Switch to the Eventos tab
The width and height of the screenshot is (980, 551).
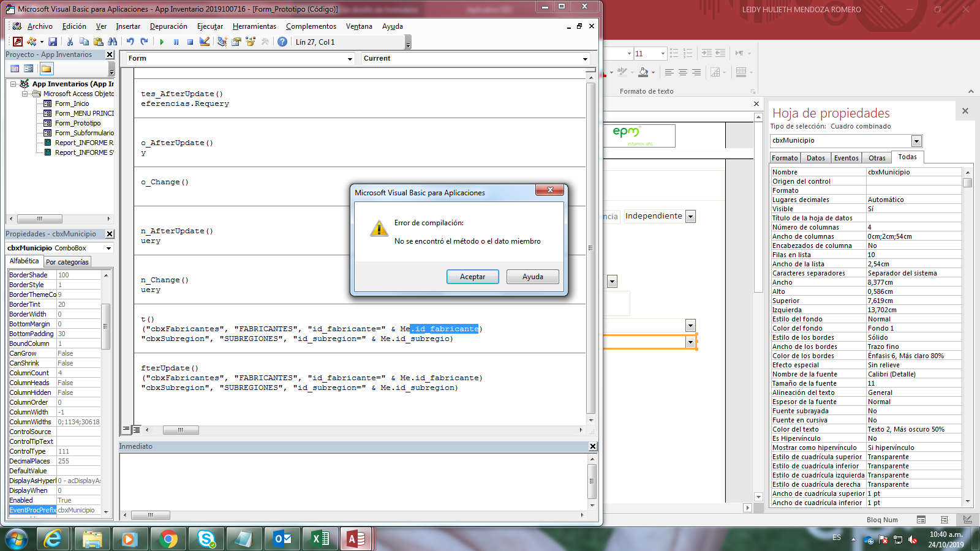[x=846, y=158]
